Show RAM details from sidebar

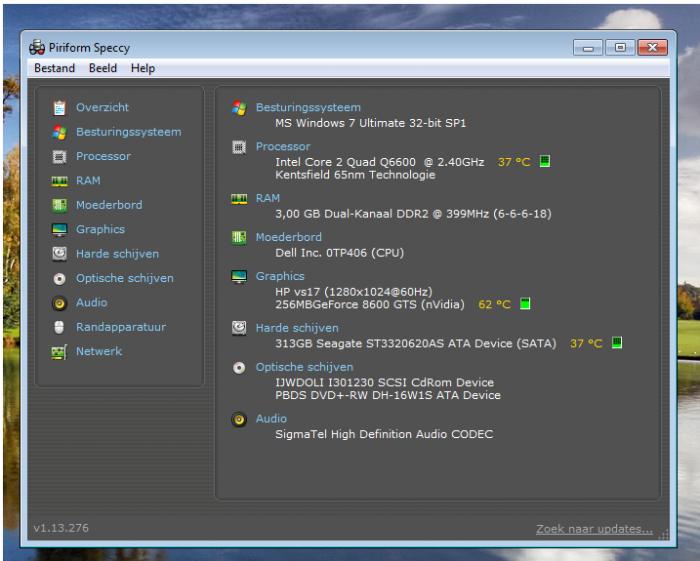click(88, 181)
